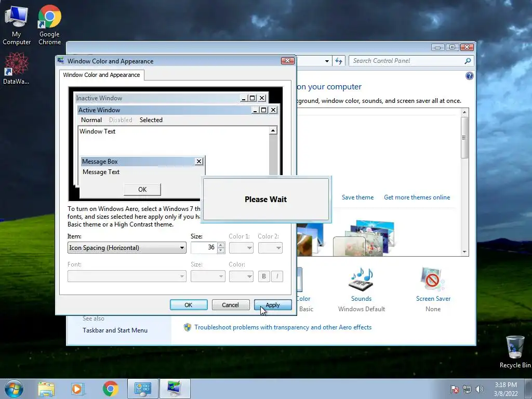Image resolution: width=532 pixels, height=399 pixels.
Task: Click the item Size field showing 36
Action: click(204, 248)
